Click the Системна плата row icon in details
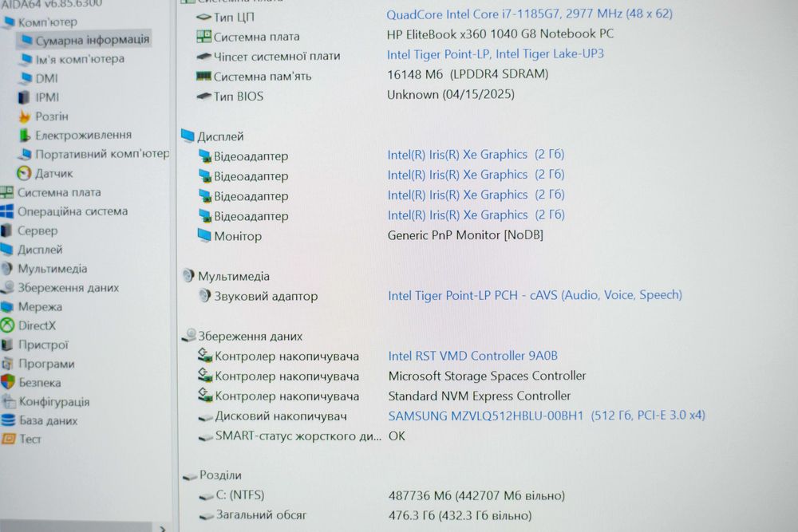798x532 pixels. coord(203,36)
